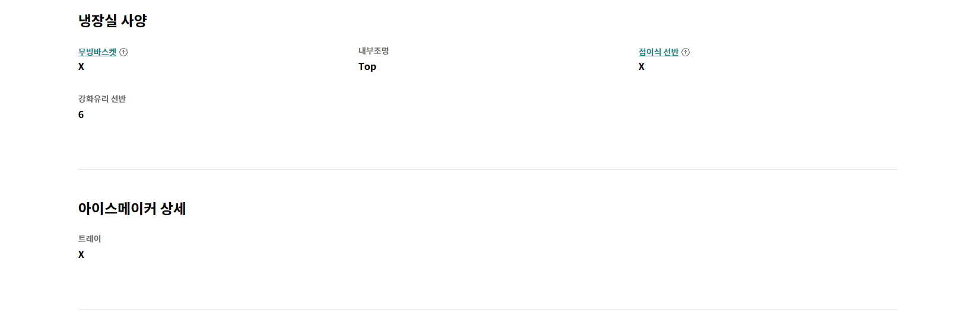Click the divider line below 트레이 section

coord(488,309)
